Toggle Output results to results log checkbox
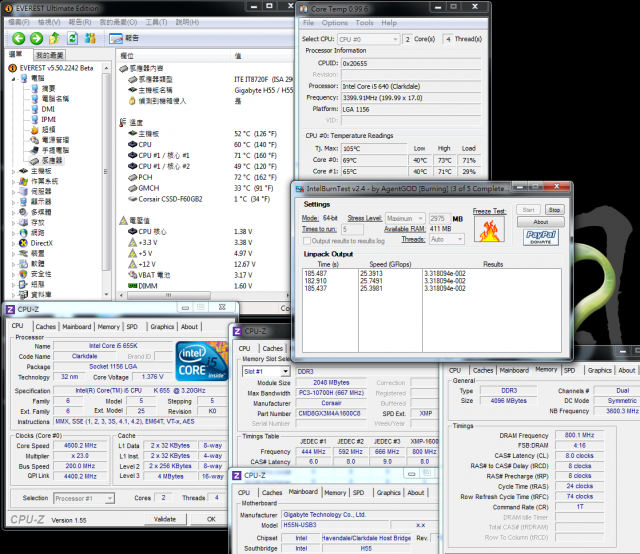 pyautogui.click(x=307, y=240)
